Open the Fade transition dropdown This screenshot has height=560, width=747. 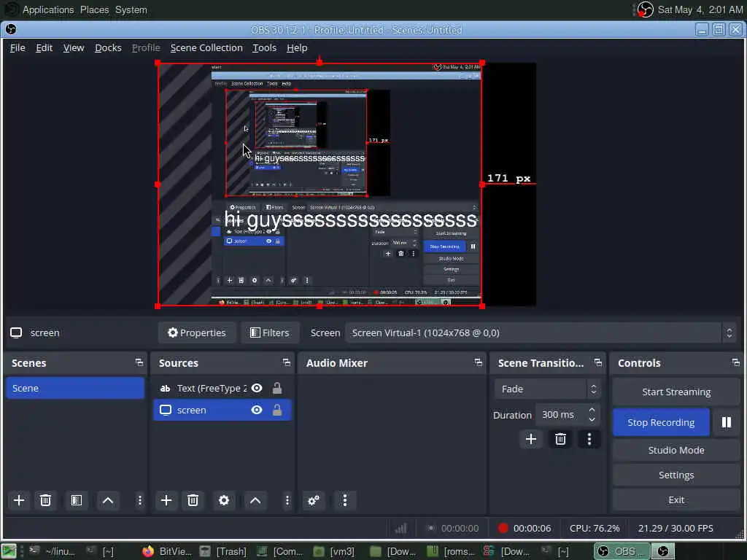(x=547, y=389)
